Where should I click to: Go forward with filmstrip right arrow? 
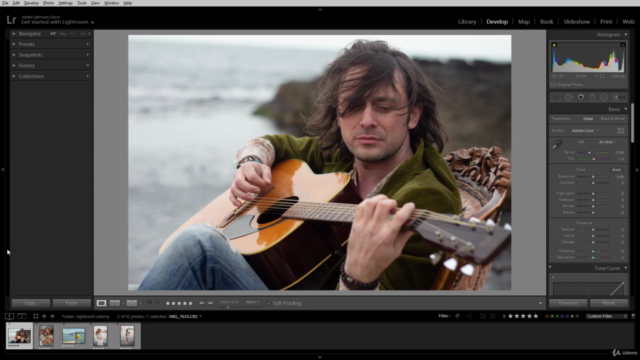52,316
